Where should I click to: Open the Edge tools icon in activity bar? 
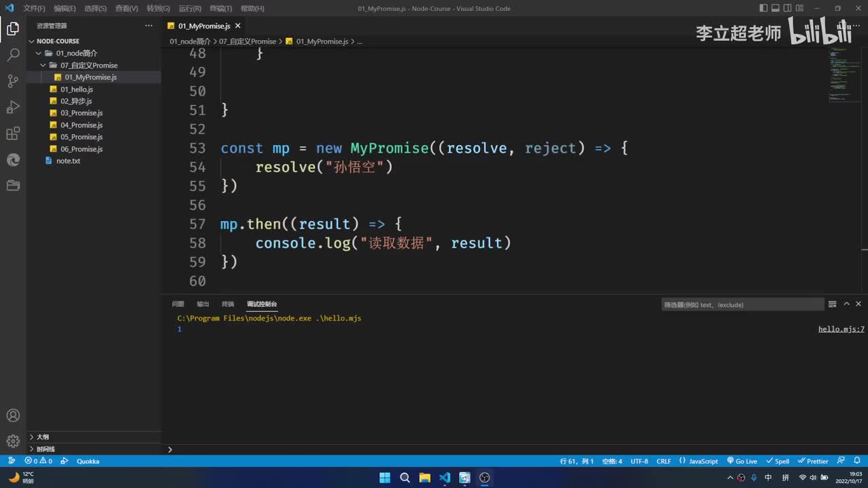13,159
